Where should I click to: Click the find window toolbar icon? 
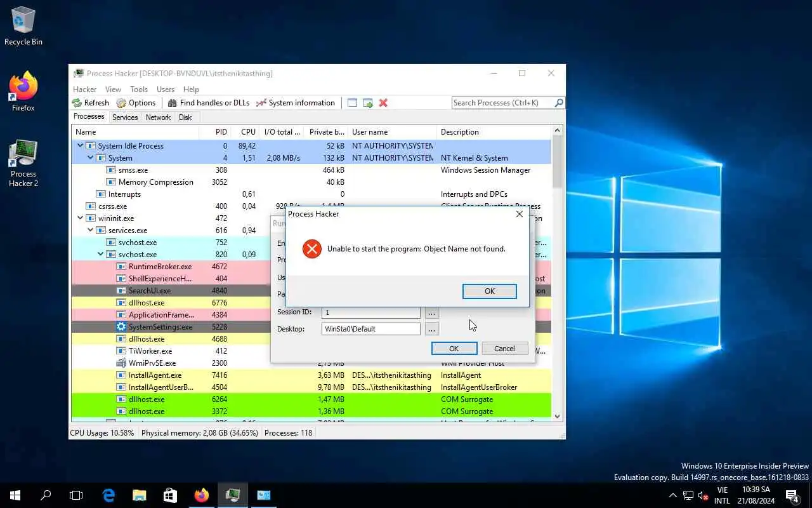click(x=352, y=103)
